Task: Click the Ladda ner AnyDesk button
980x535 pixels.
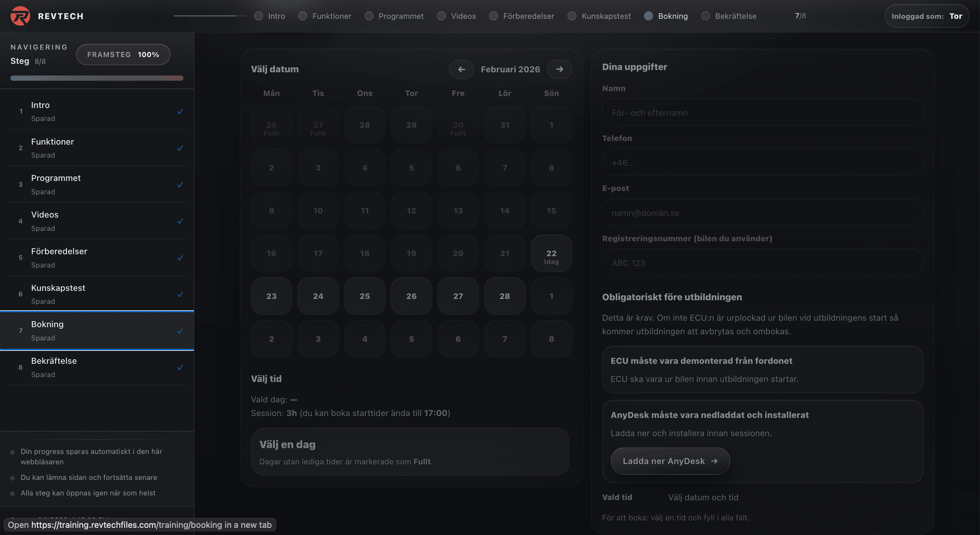Action: tap(670, 461)
